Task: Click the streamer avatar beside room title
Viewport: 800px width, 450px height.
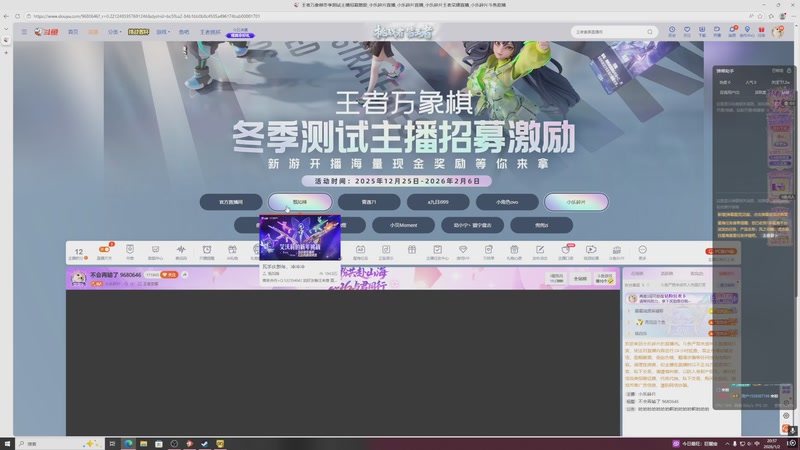Action: [78, 278]
